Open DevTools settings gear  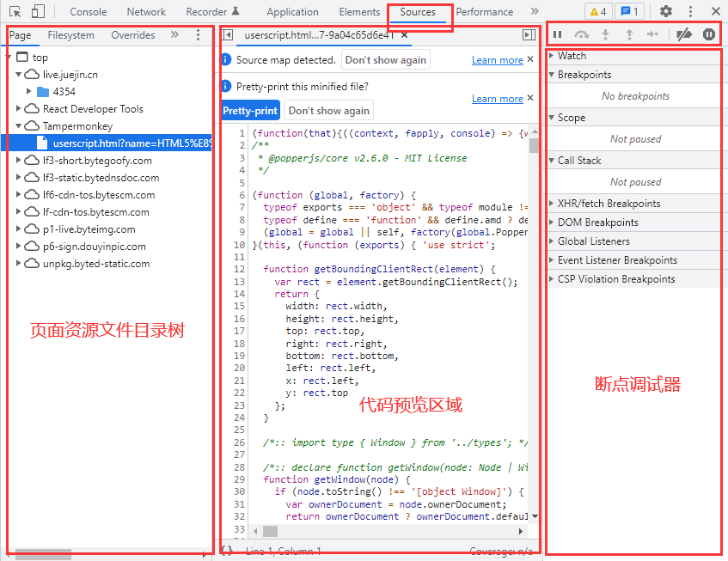pyautogui.click(x=666, y=11)
